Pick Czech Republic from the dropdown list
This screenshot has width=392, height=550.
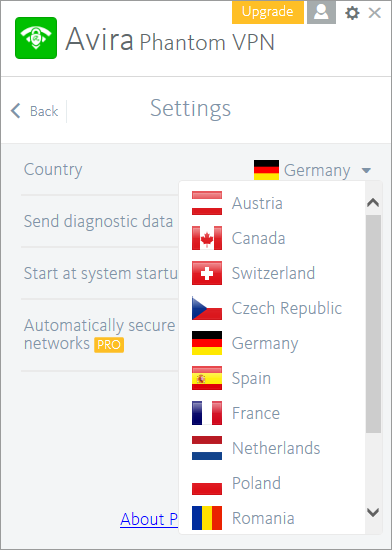(x=272, y=308)
